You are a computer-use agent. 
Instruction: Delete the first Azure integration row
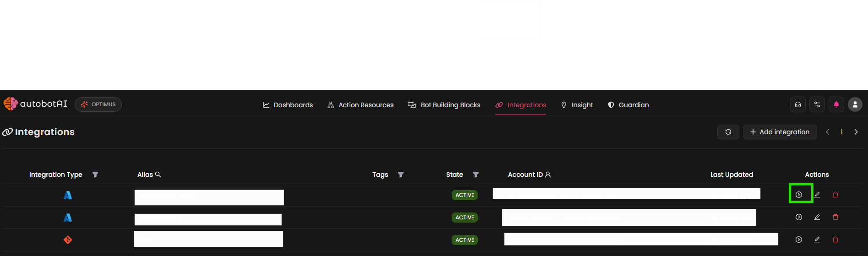coord(835,195)
